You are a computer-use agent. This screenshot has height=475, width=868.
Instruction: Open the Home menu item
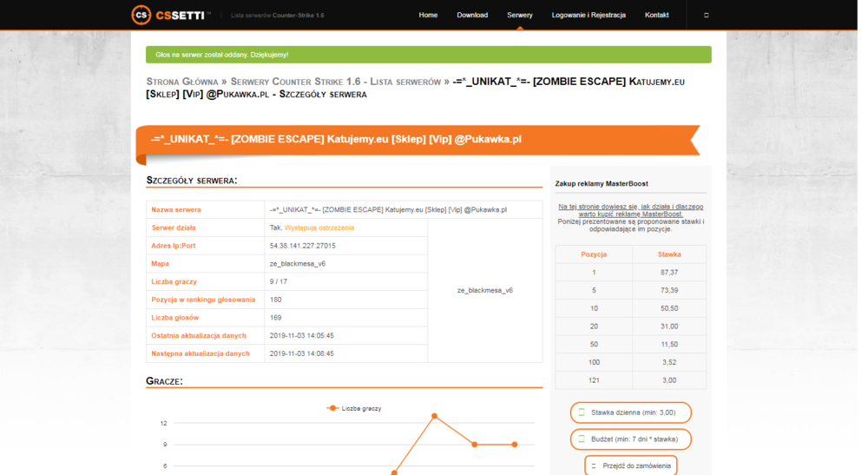(428, 15)
